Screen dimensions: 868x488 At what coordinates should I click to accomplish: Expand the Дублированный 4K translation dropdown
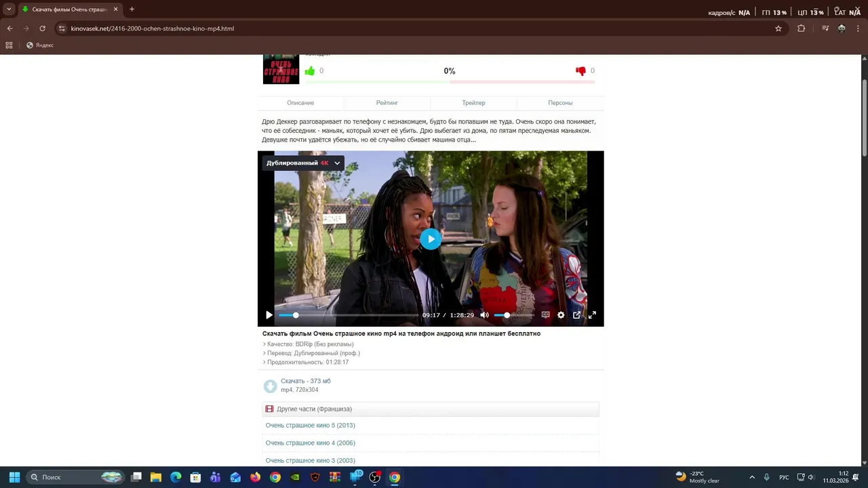tap(303, 163)
